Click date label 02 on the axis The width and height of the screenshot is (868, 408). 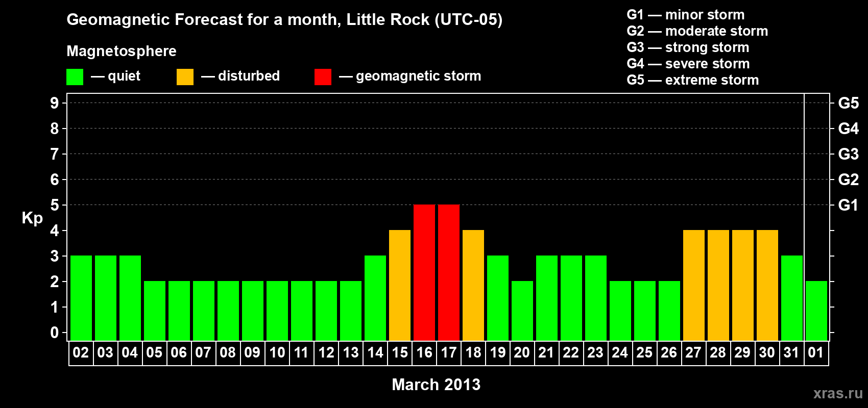[x=81, y=353]
